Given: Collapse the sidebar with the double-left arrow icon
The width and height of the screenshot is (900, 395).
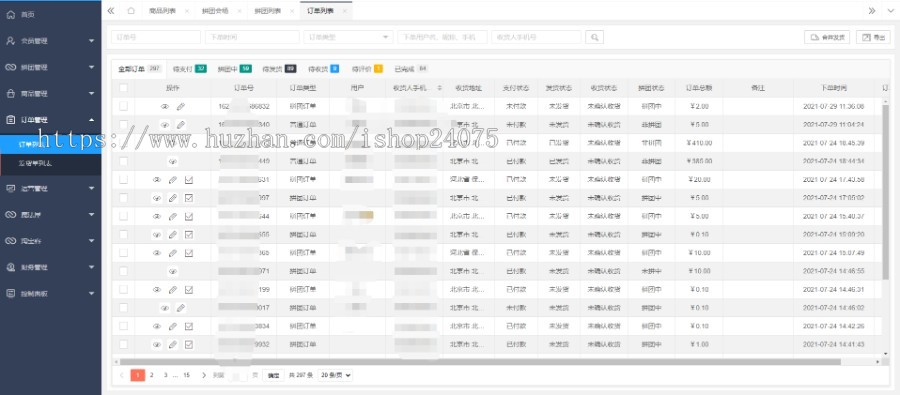Looking at the screenshot, I should point(111,11).
